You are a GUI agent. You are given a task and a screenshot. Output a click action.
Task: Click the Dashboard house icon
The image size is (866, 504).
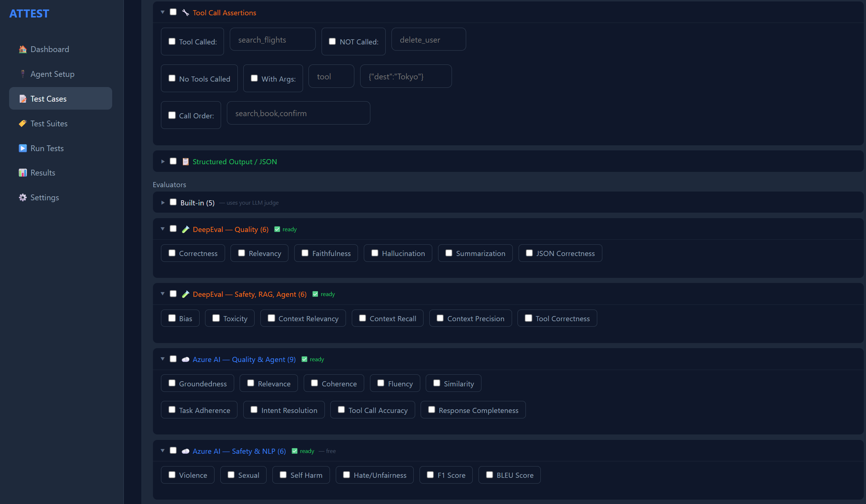(23, 49)
